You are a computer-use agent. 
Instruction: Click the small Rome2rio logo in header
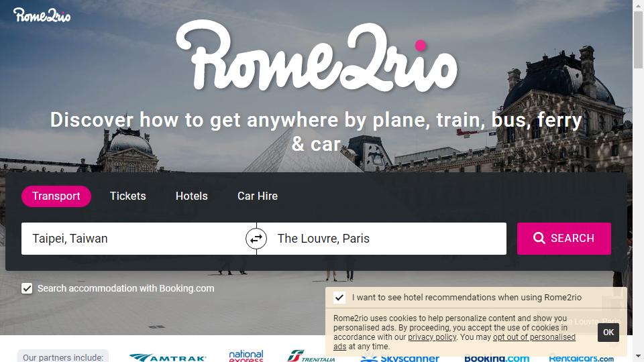point(42,15)
